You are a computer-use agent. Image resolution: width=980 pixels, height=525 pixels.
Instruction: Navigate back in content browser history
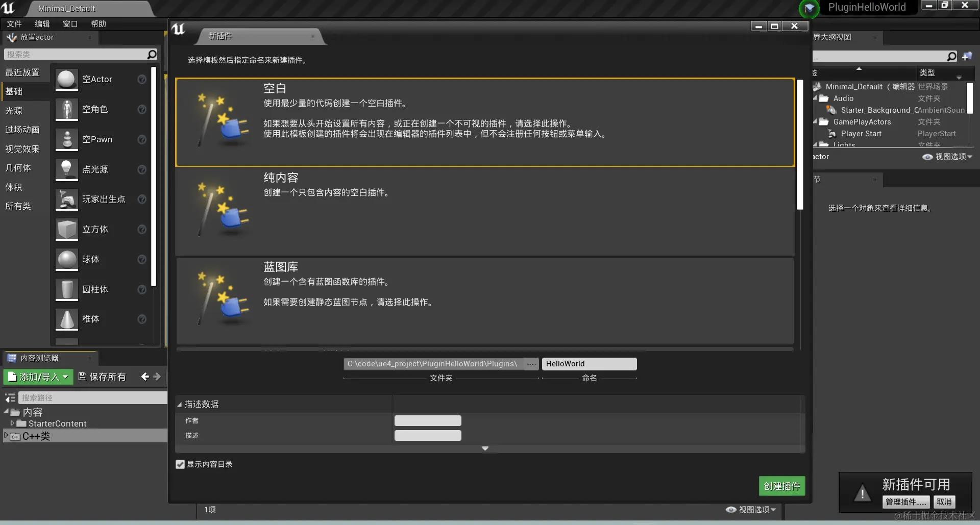coord(145,377)
